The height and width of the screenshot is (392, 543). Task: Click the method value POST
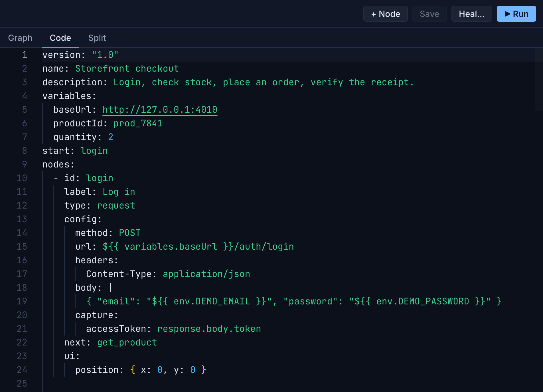130,233
